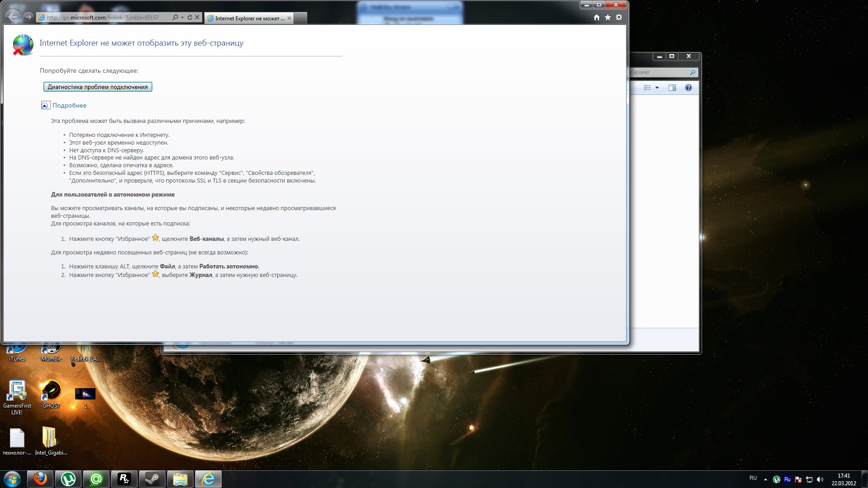Select the image file named '1' on desktop

(85, 397)
